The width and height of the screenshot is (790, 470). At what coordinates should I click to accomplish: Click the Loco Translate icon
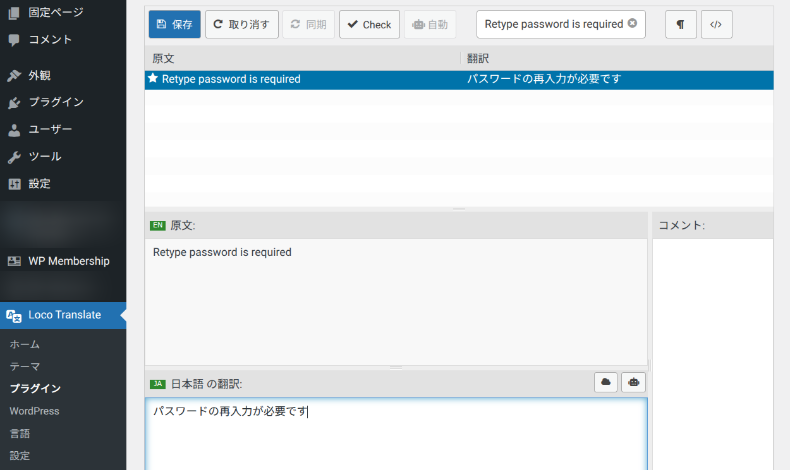click(x=14, y=316)
